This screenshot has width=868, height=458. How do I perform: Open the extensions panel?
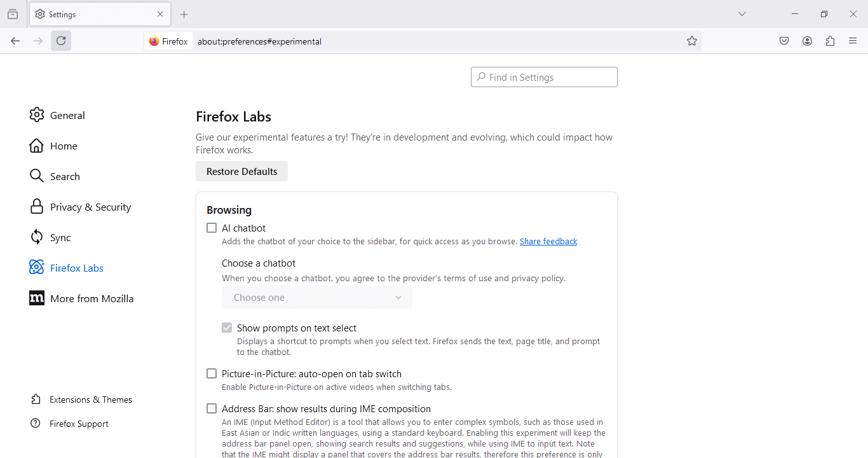pos(830,40)
